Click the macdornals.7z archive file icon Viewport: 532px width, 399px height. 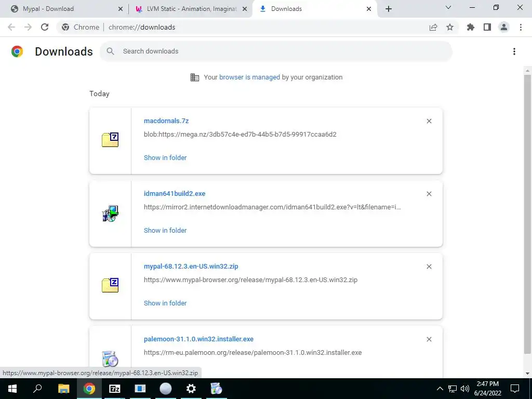(x=110, y=140)
